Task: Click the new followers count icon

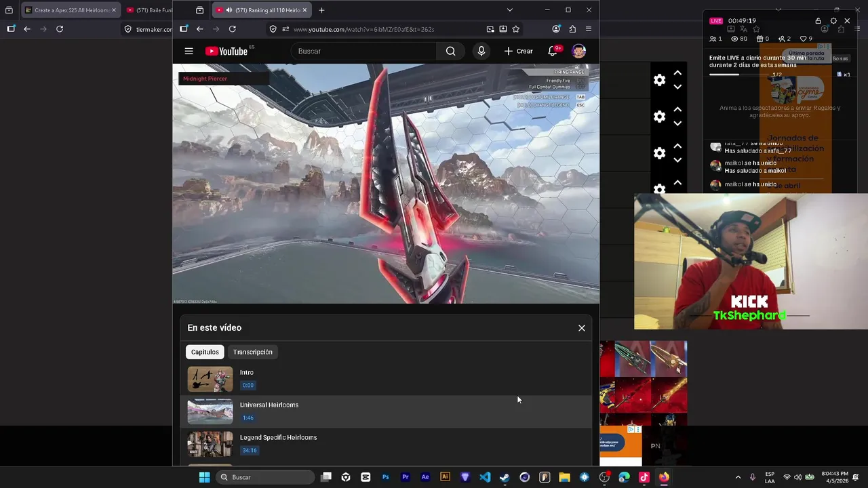Action: tap(781, 39)
